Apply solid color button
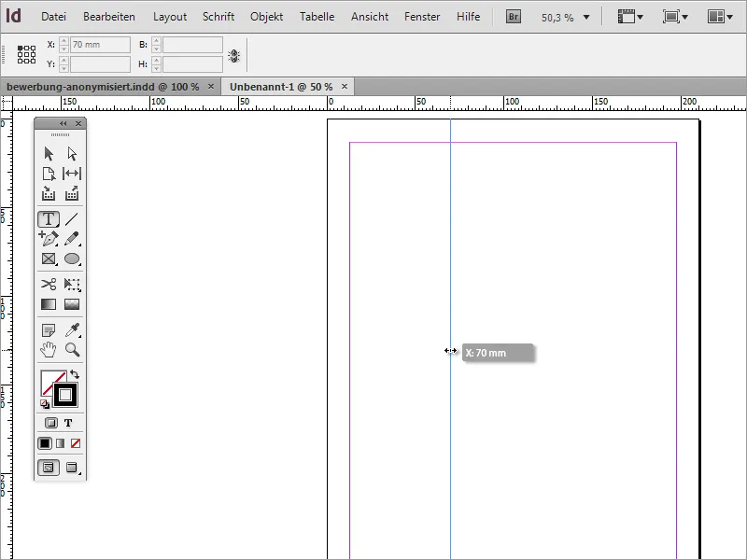The width and height of the screenshot is (747, 560). pyautogui.click(x=45, y=443)
